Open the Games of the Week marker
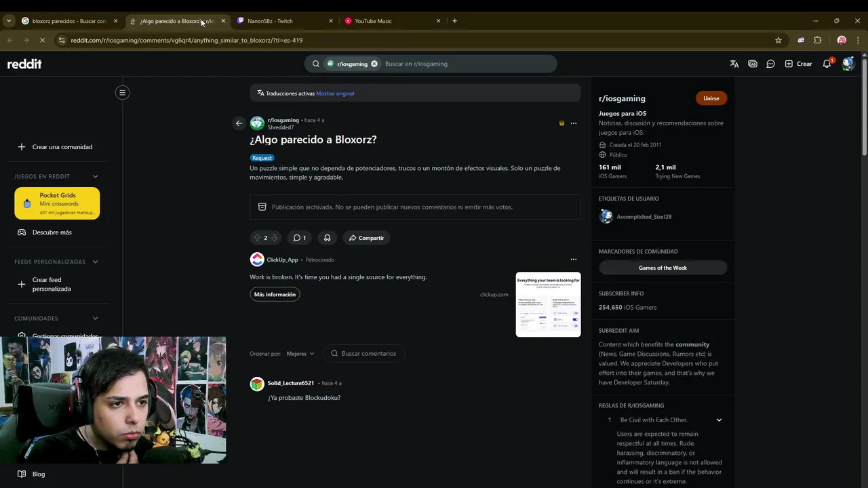The width and height of the screenshot is (868, 488). tap(663, 268)
